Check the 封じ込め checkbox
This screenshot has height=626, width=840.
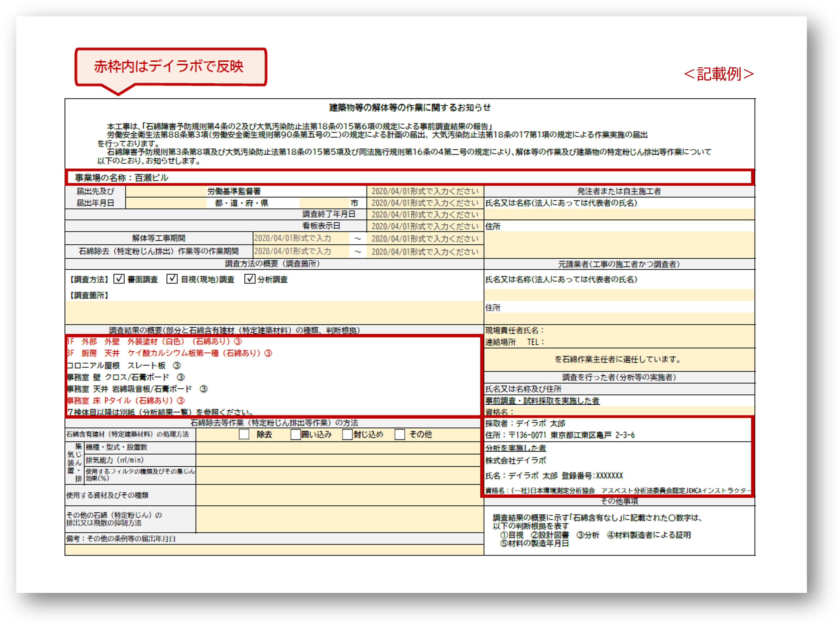pos(347,434)
